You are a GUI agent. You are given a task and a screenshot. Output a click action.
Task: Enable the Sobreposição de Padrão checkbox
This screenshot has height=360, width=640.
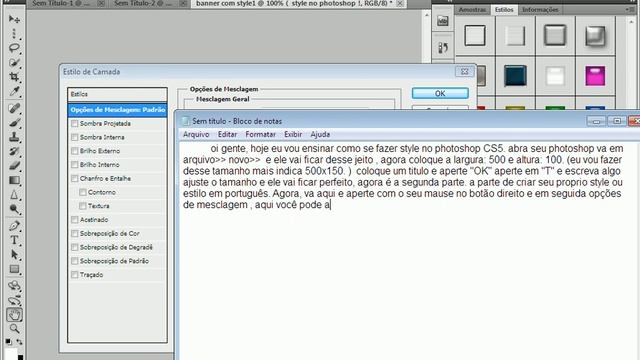pos(75,261)
